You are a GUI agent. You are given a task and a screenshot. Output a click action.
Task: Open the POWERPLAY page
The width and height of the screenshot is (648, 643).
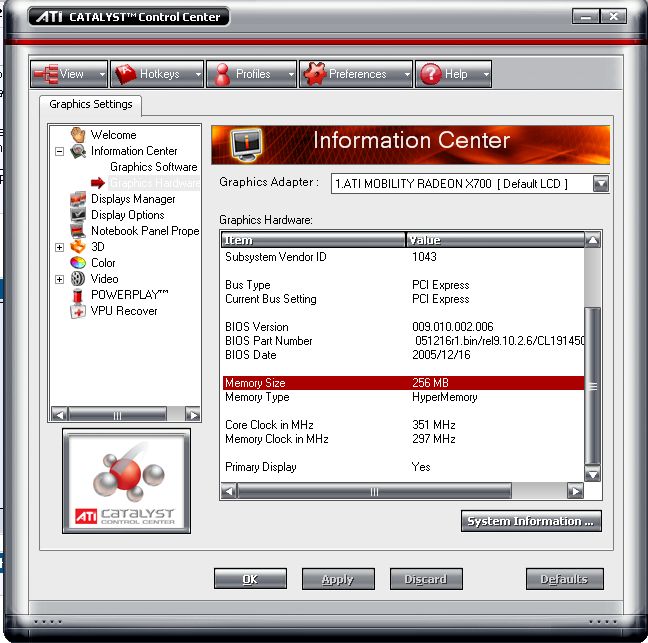pos(129,295)
